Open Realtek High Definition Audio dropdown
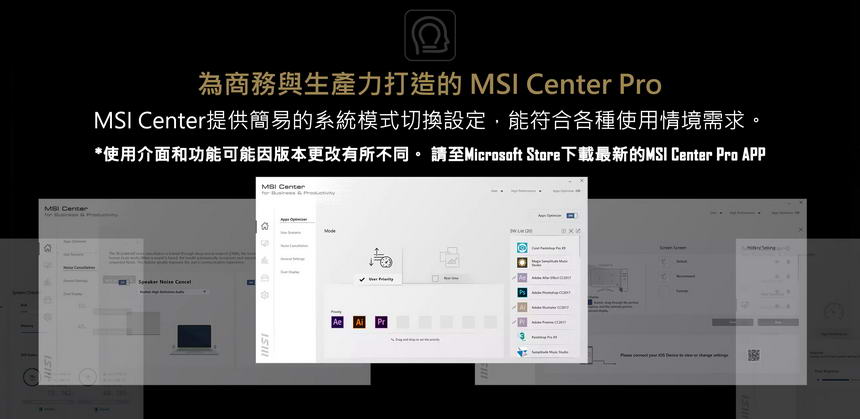The image size is (860, 419). (173, 292)
